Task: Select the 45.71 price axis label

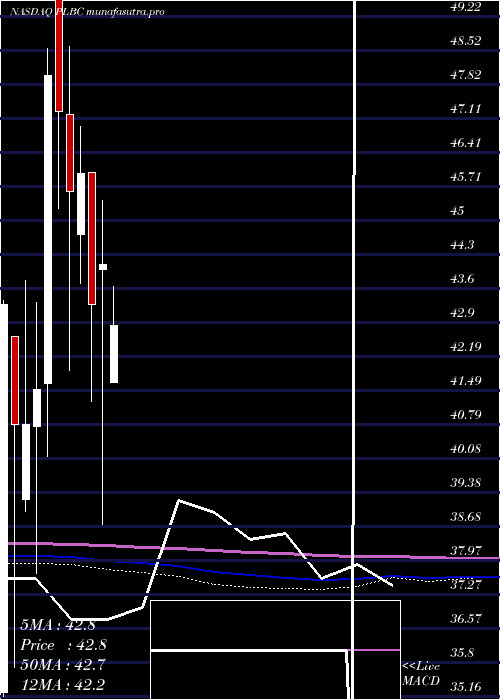Action: coord(466,177)
